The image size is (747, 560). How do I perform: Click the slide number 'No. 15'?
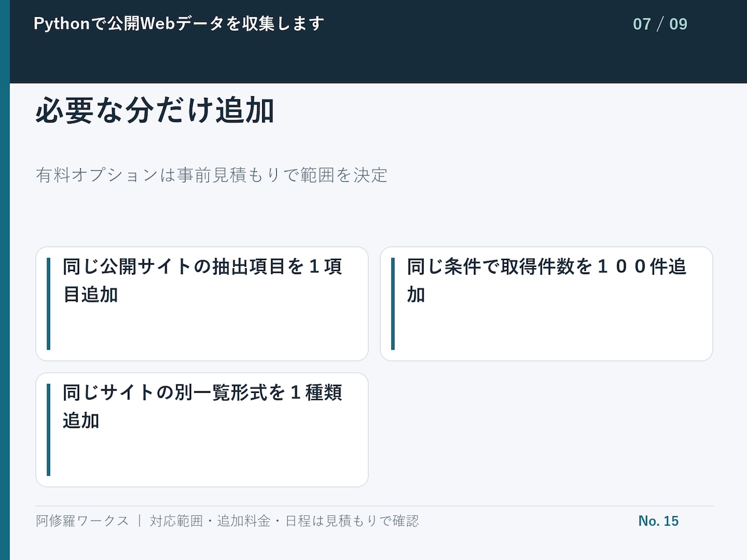click(659, 521)
